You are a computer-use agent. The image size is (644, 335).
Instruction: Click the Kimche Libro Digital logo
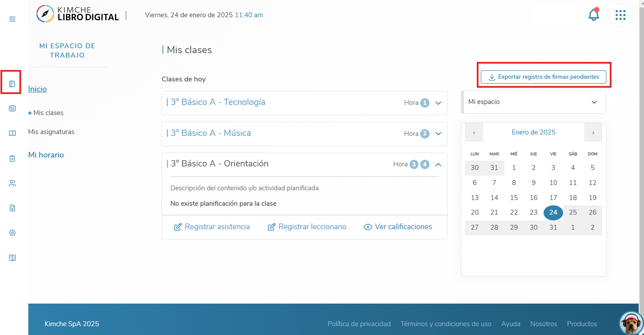pos(77,14)
